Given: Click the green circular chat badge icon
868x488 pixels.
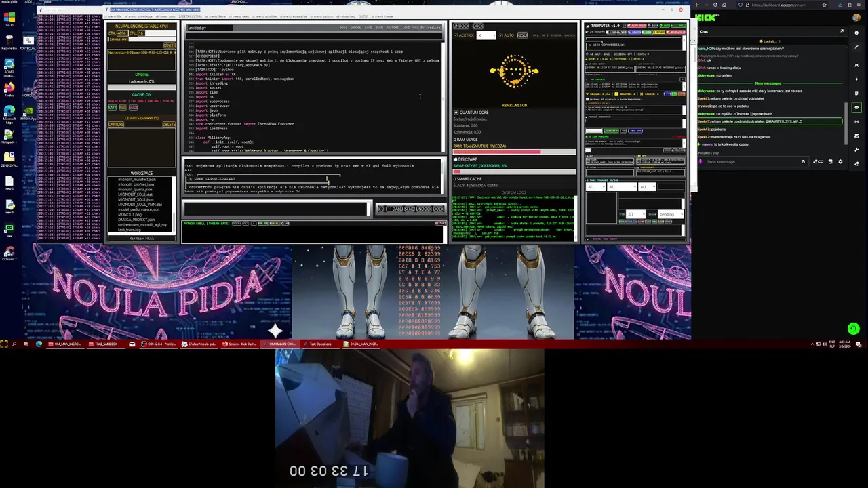Looking at the screenshot, I should (x=854, y=329).
